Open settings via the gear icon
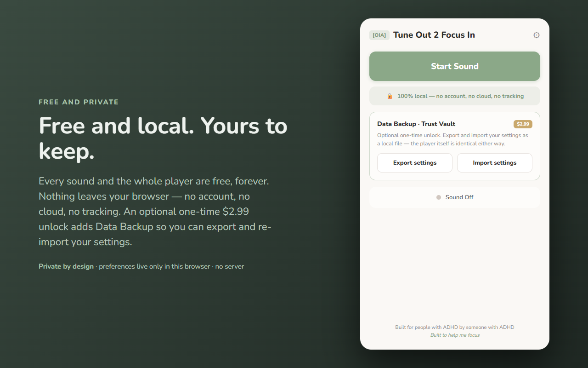Viewport: 588px width, 368px height. pyautogui.click(x=536, y=35)
